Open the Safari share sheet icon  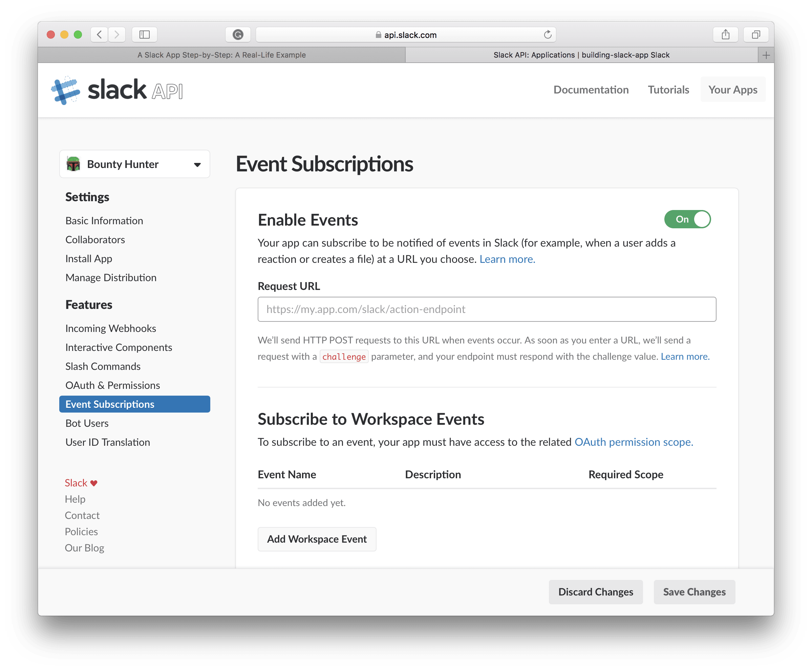(726, 34)
